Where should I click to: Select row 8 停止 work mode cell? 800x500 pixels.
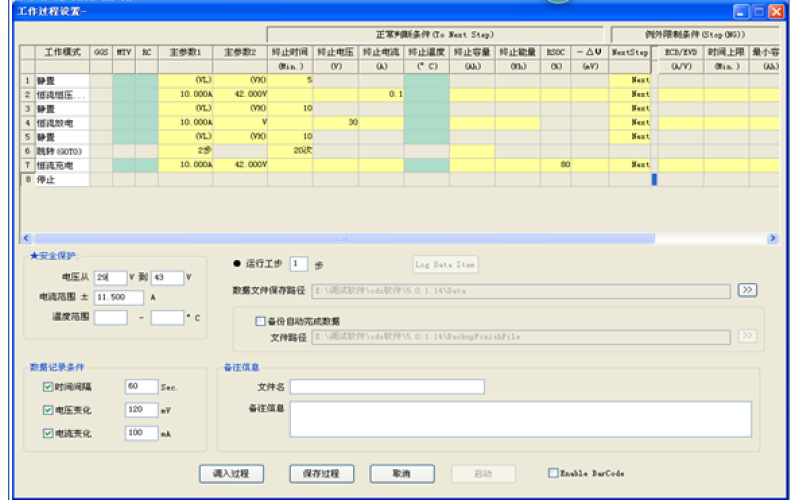coord(62,179)
